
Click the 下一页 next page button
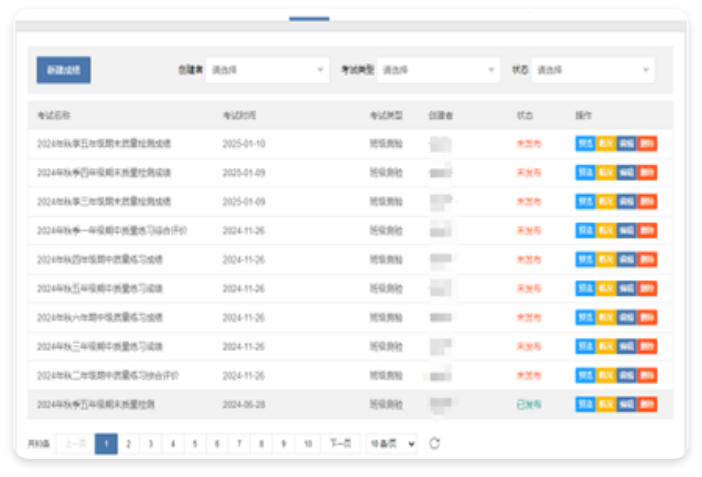[342, 443]
